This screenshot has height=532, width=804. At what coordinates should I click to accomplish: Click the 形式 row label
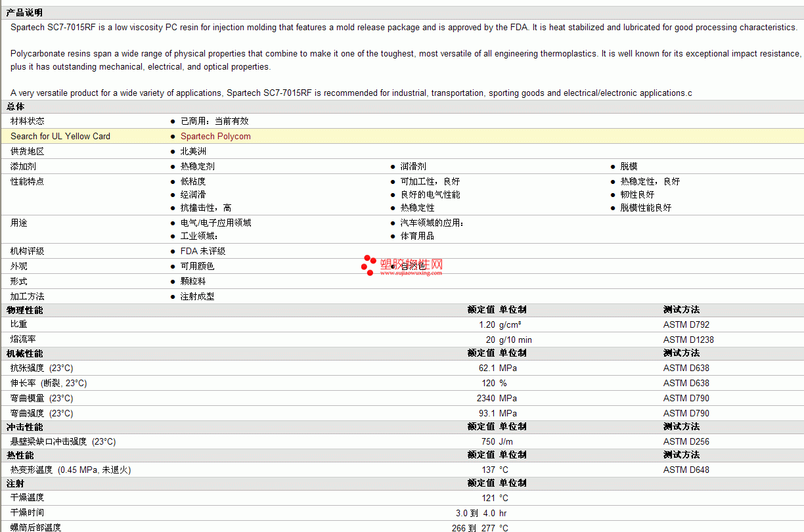click(19, 281)
